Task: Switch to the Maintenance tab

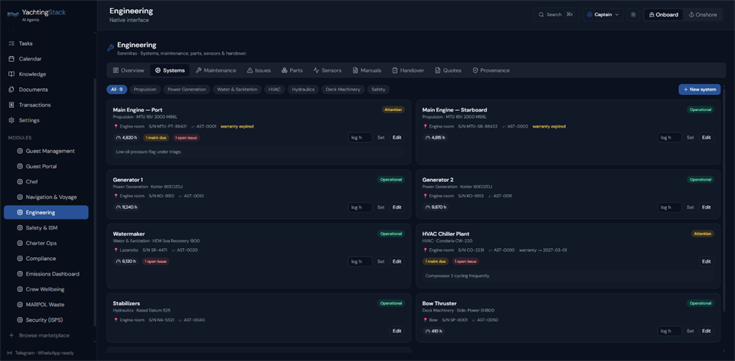Action: point(216,70)
